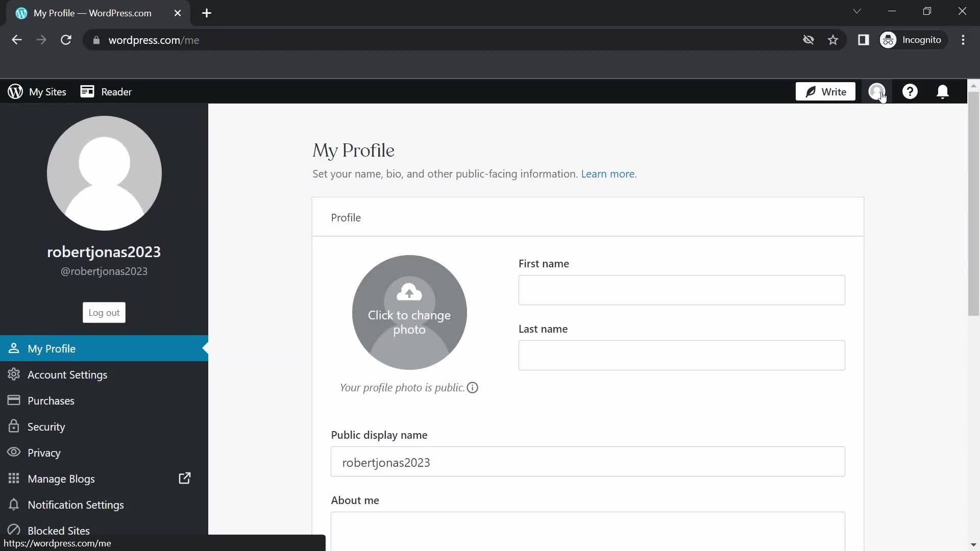Open the Learn more link
The width and height of the screenshot is (980, 551).
point(608,174)
